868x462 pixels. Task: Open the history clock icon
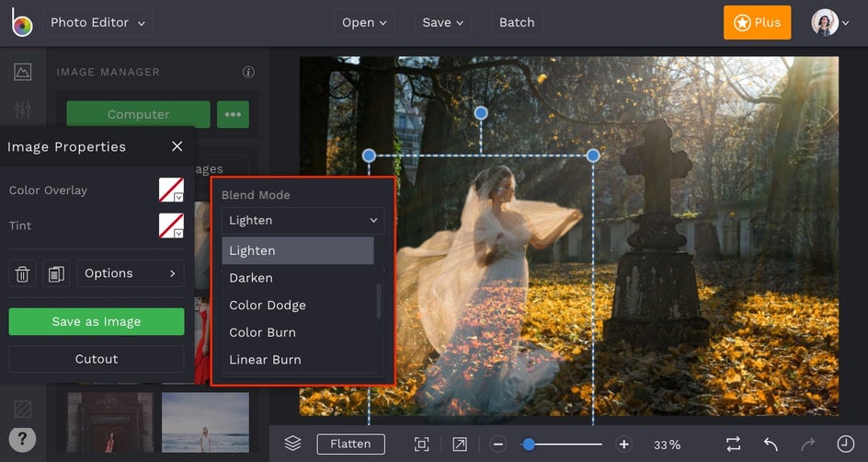[845, 445]
